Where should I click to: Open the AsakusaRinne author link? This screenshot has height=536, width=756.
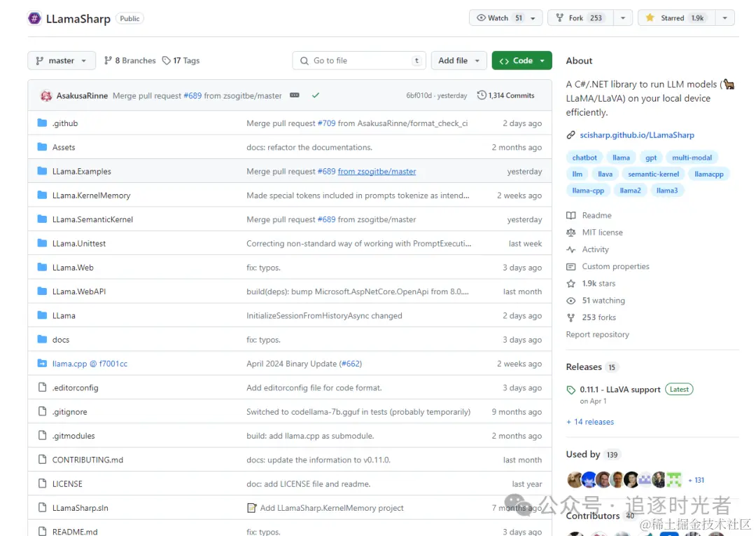tap(82, 95)
